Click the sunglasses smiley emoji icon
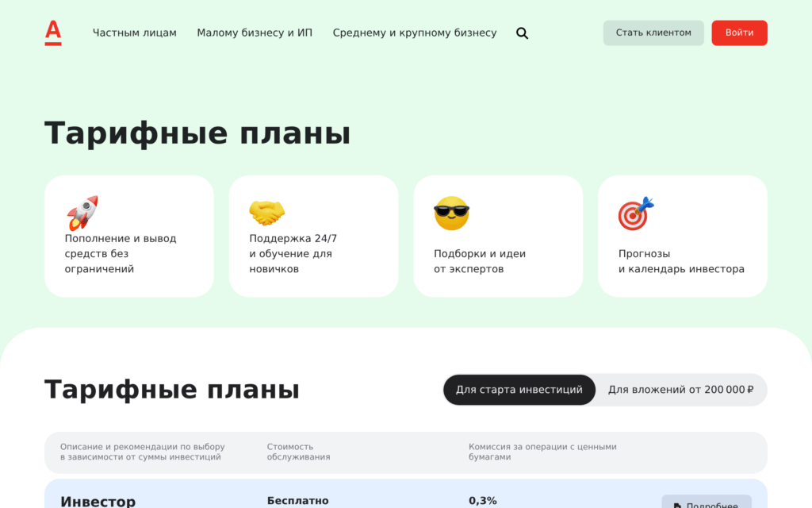The image size is (812, 508). point(451,213)
